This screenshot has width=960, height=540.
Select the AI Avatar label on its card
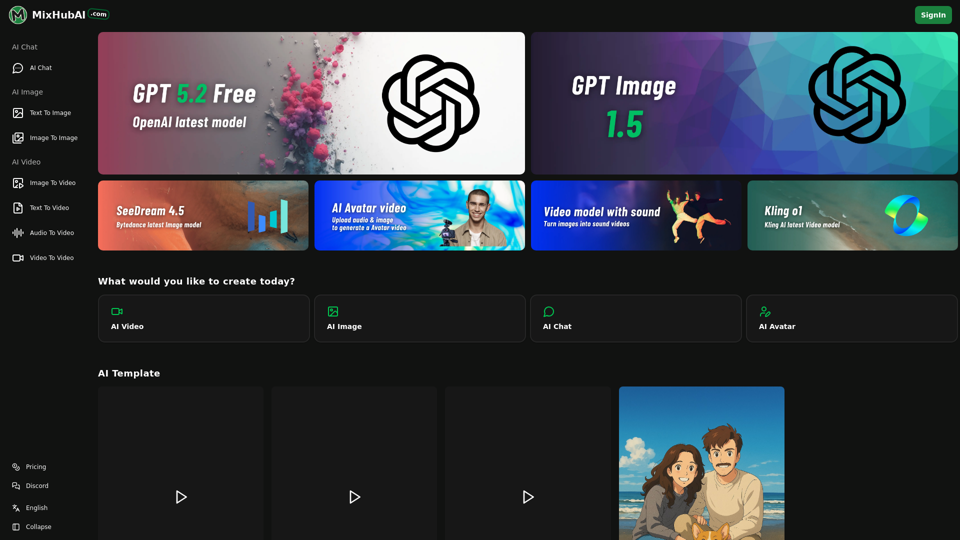point(777,326)
